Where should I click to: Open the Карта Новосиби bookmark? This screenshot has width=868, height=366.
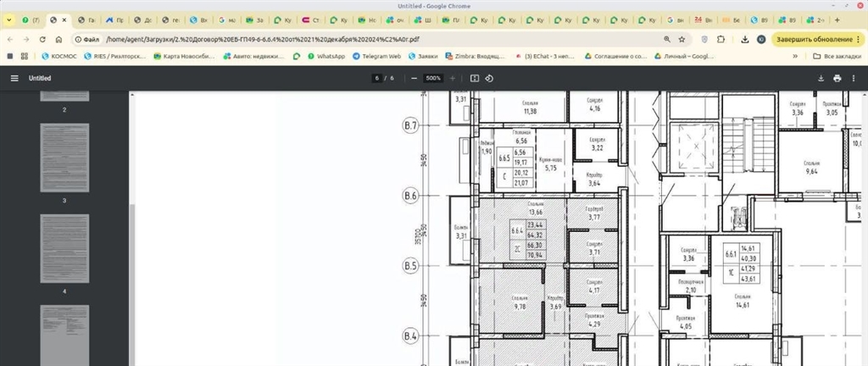184,56
